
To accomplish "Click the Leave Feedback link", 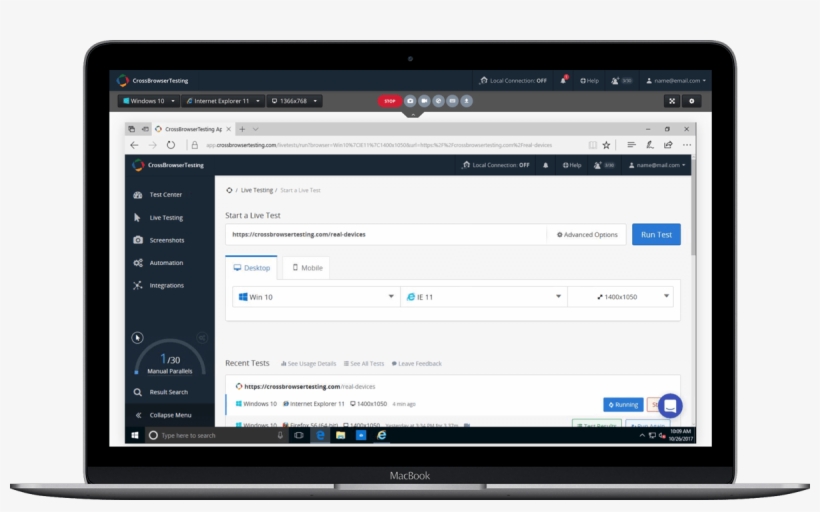I will coord(417,363).
